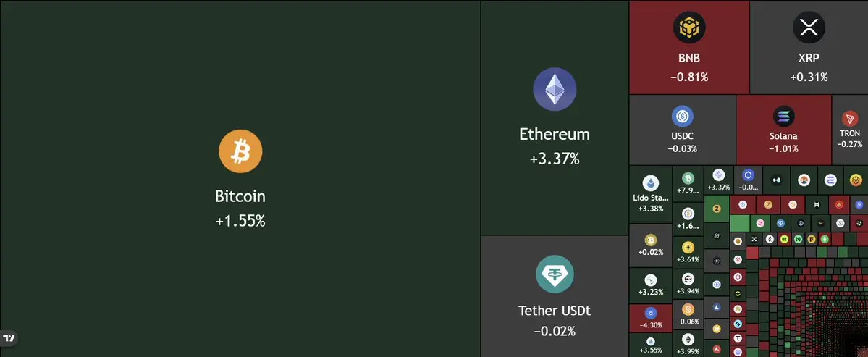The image size is (868, 357).
Task: Click the red -4.30% coin tile
Action: (650, 317)
